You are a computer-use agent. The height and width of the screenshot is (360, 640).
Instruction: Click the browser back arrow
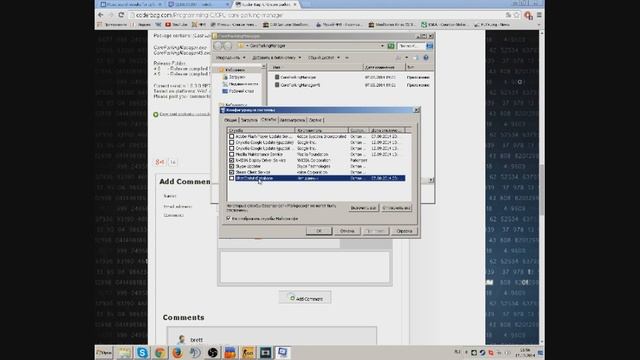pyautogui.click(x=101, y=15)
